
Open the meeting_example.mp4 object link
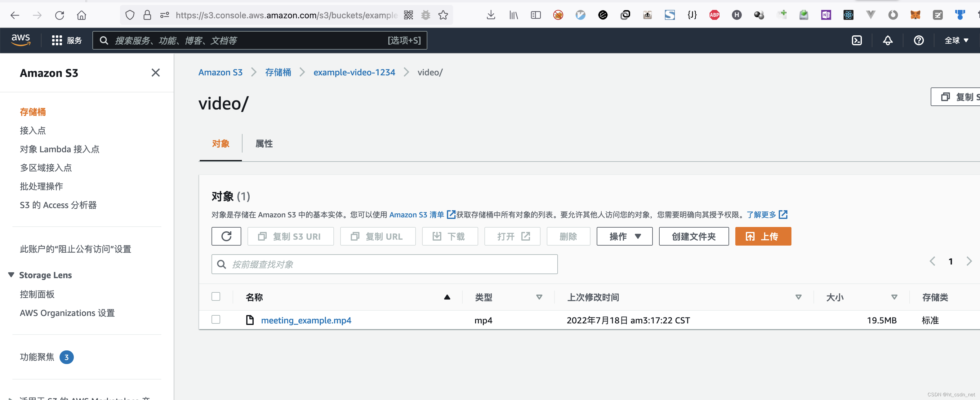point(306,320)
